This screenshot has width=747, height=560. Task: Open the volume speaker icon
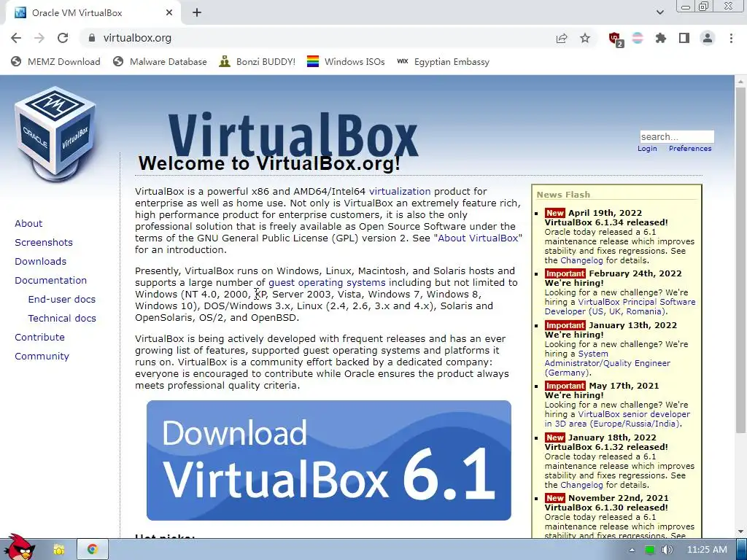pos(667,550)
